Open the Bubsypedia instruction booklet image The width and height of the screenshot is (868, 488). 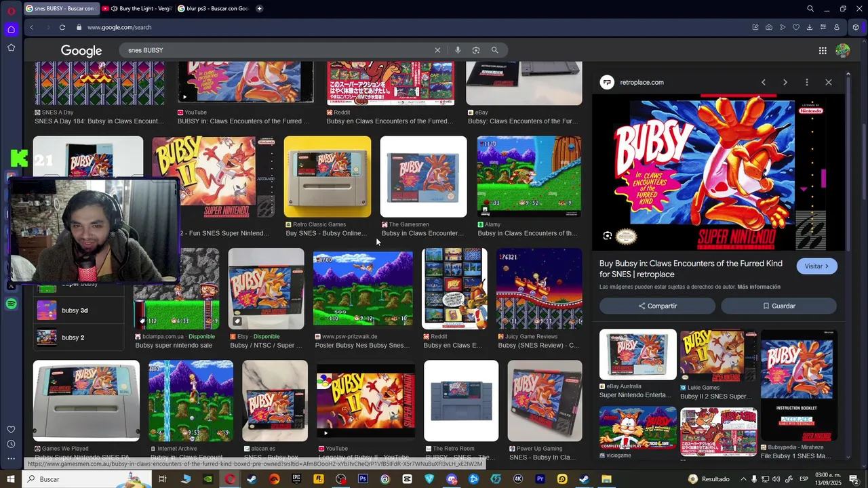click(x=799, y=385)
